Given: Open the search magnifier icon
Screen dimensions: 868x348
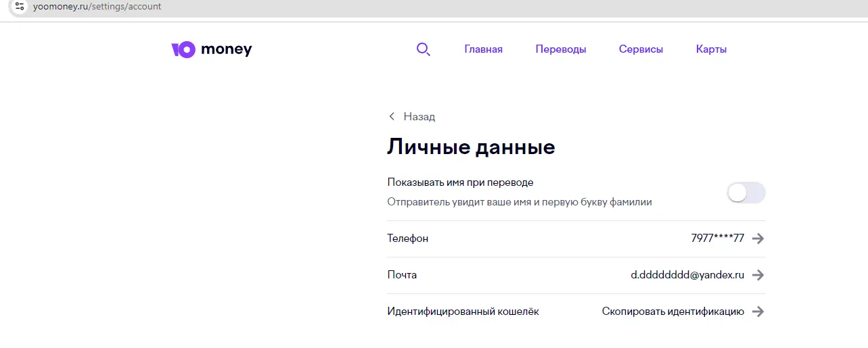Looking at the screenshot, I should pos(424,49).
